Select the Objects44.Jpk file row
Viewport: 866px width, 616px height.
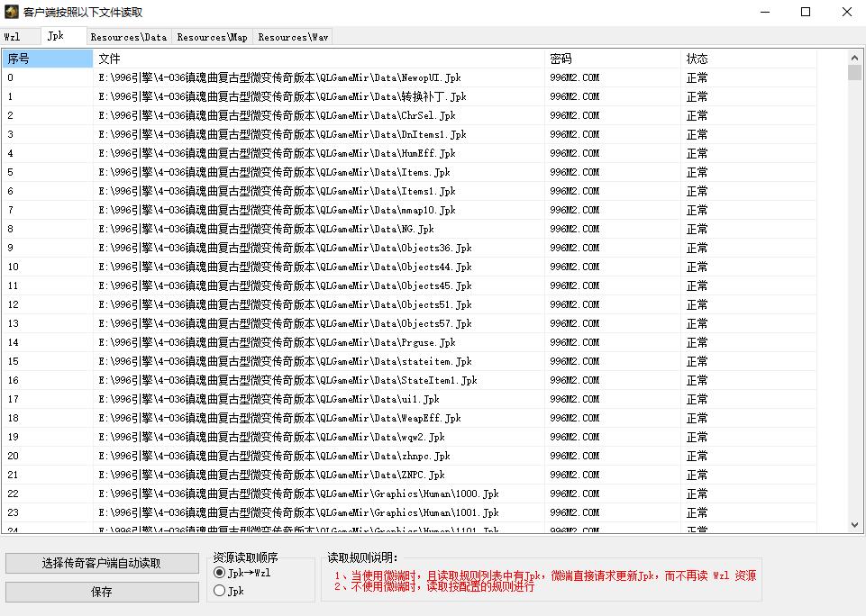pyautogui.click(x=409, y=267)
